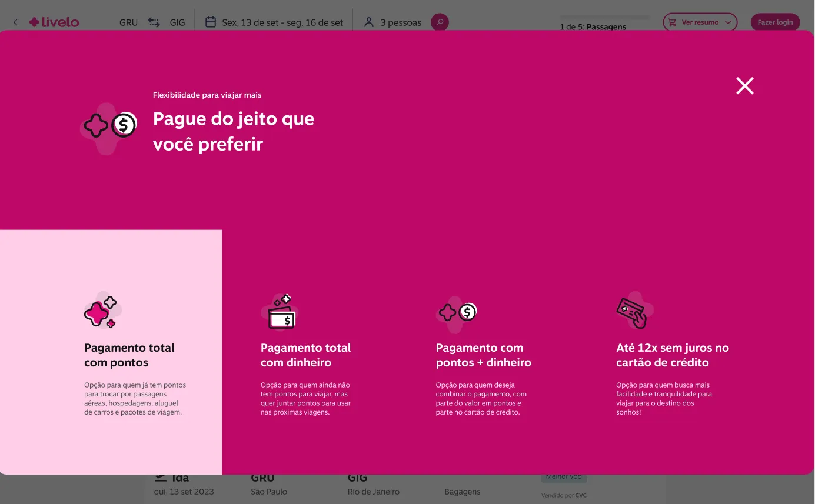The height and width of the screenshot is (504, 815).
Task: Select Pagamento total com pontos card title
Action: 129,355
